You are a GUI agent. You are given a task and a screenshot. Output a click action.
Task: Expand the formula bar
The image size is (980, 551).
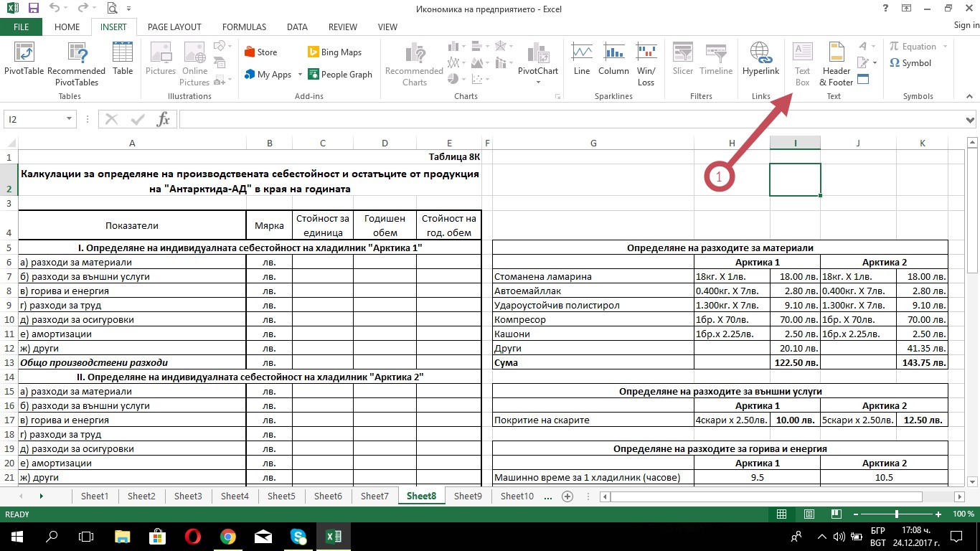[969, 119]
